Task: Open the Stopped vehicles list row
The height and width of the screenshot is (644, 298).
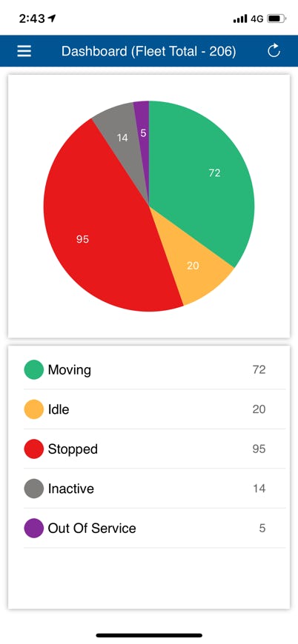Action: coord(154,449)
